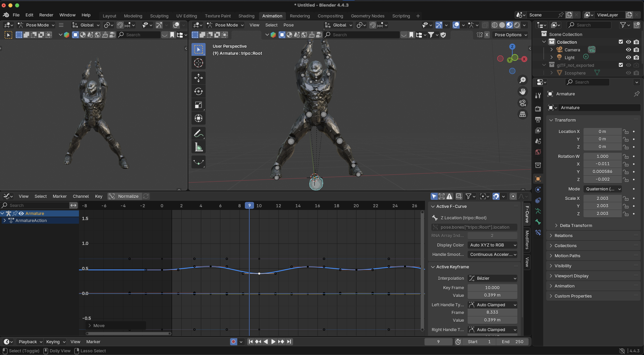
Task: Toggle Collection exclude checkbox in outliner
Action: click(x=621, y=42)
